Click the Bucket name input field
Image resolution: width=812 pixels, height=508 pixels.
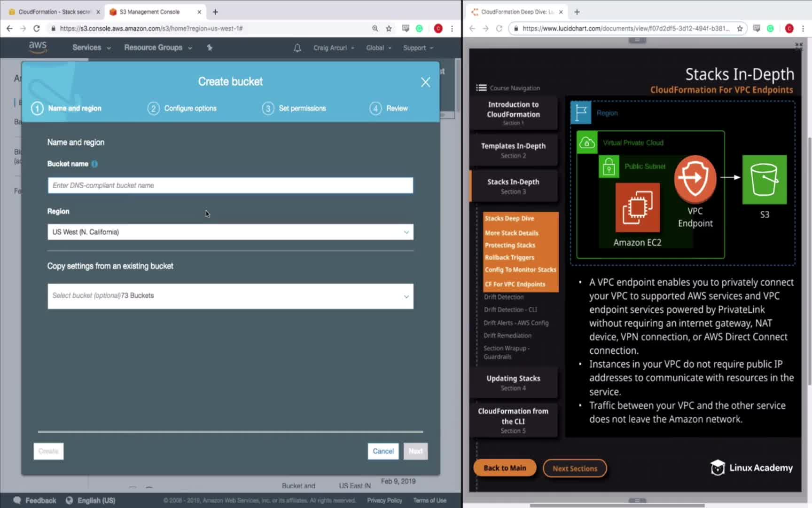click(230, 185)
